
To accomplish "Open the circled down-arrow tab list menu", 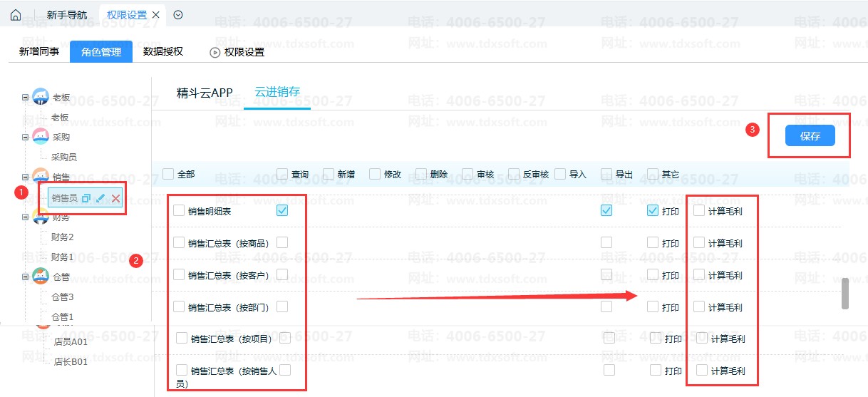I will (x=178, y=14).
